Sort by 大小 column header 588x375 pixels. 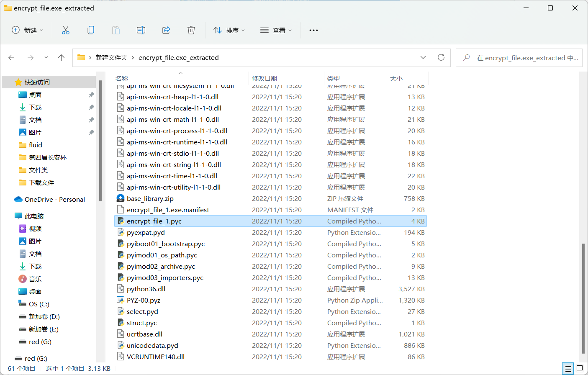point(396,78)
